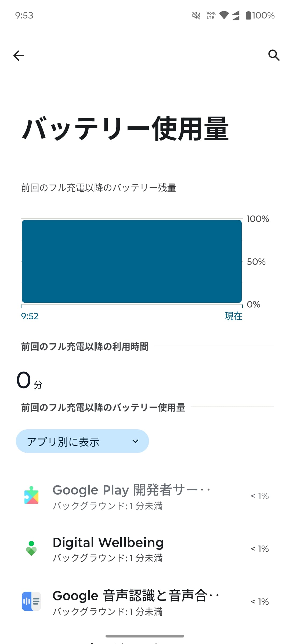
Task: Tap the 9:53 clock in status bar
Action: [24, 15]
